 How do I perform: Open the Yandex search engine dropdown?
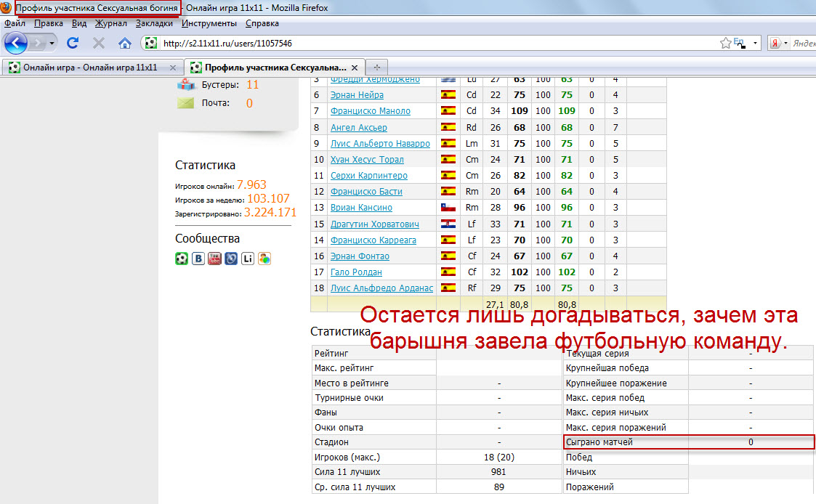(785, 43)
